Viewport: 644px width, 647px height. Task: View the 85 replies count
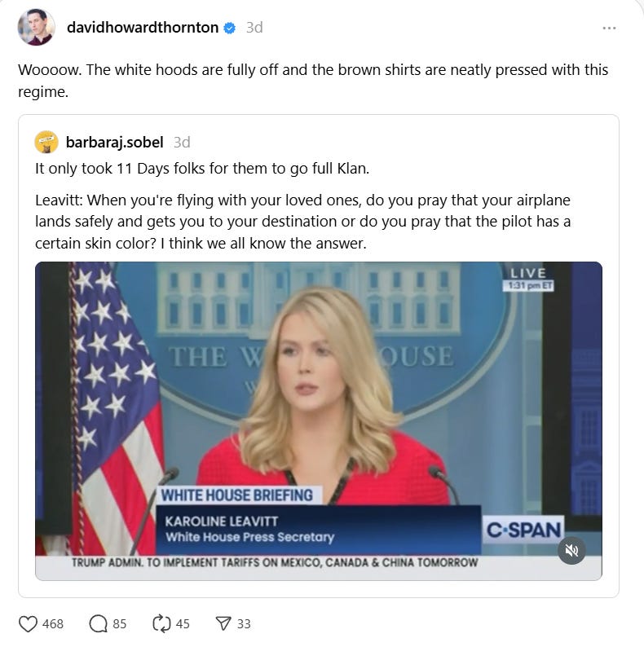(x=120, y=624)
